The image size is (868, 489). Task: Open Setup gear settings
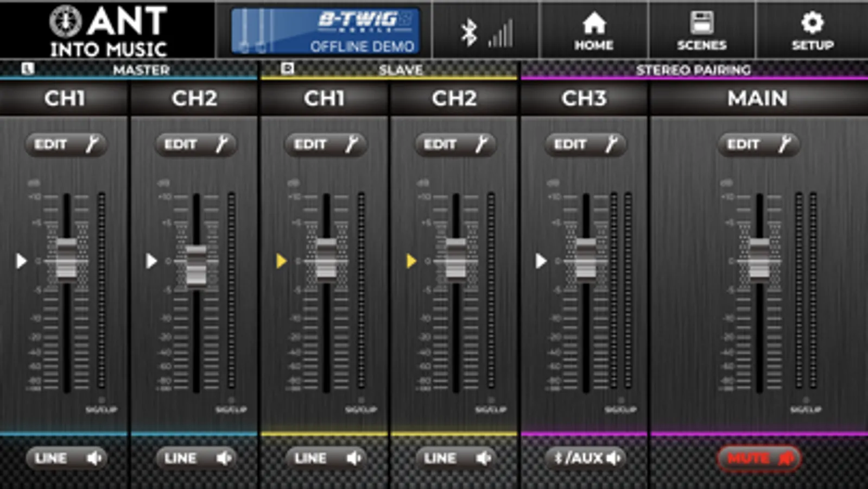coord(812,30)
